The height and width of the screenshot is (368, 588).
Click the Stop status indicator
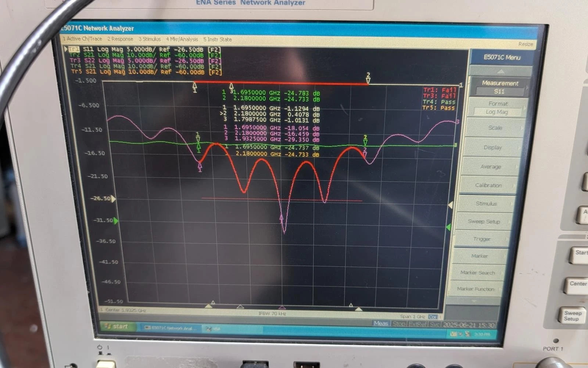pyautogui.click(x=399, y=324)
